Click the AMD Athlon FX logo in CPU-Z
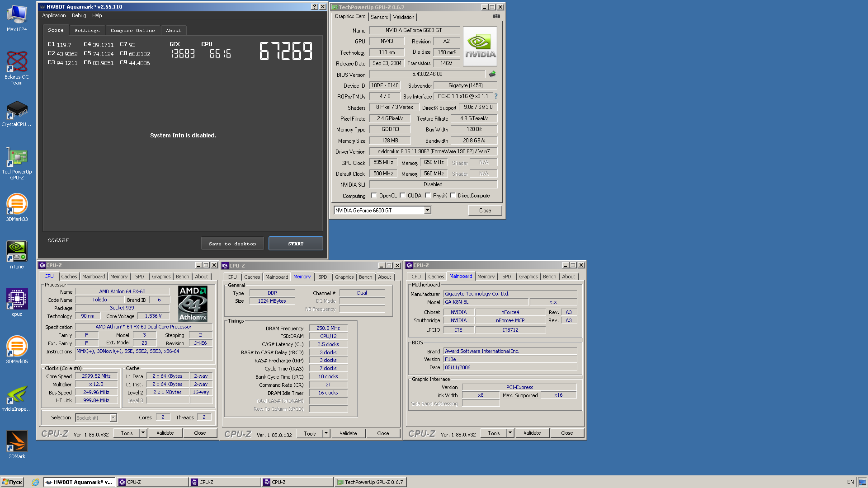Viewport: 868px width, 488px height. coord(193,303)
